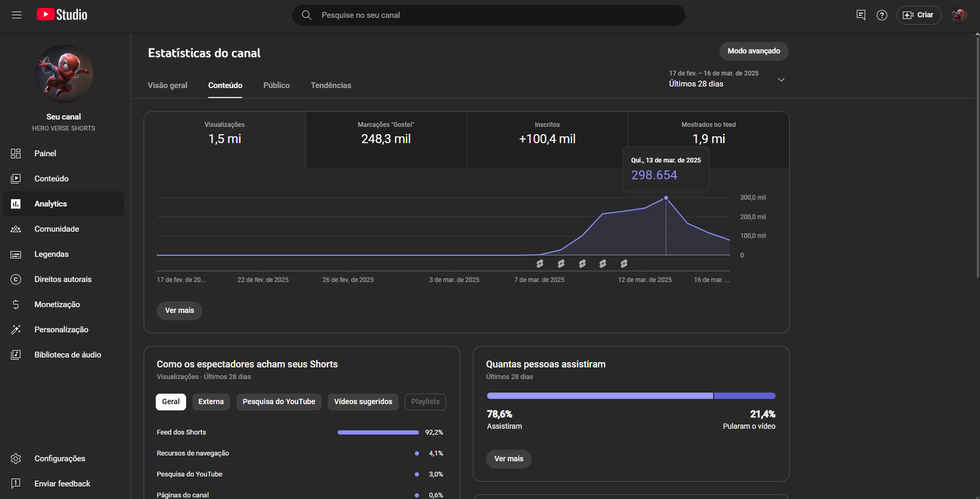Select the Vídeos sugeridos filter chip
This screenshot has width=980, height=499.
point(363,402)
